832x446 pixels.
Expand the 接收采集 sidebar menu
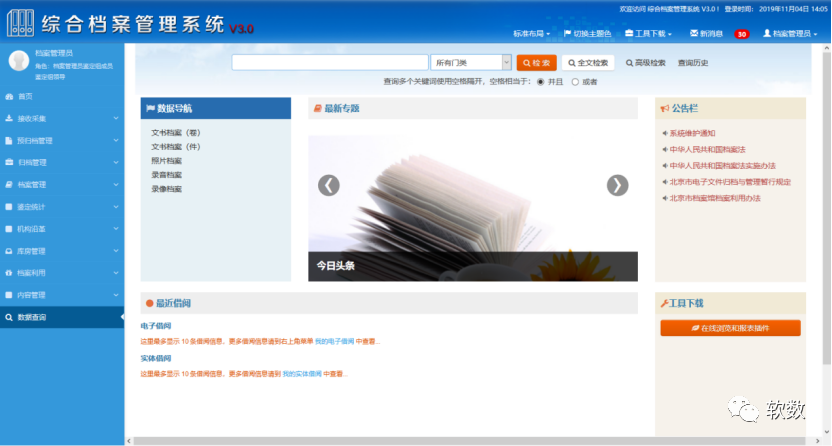point(60,118)
